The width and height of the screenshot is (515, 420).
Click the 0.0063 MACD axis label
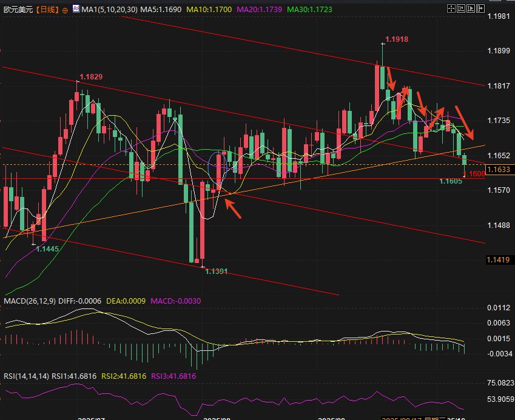(x=499, y=323)
